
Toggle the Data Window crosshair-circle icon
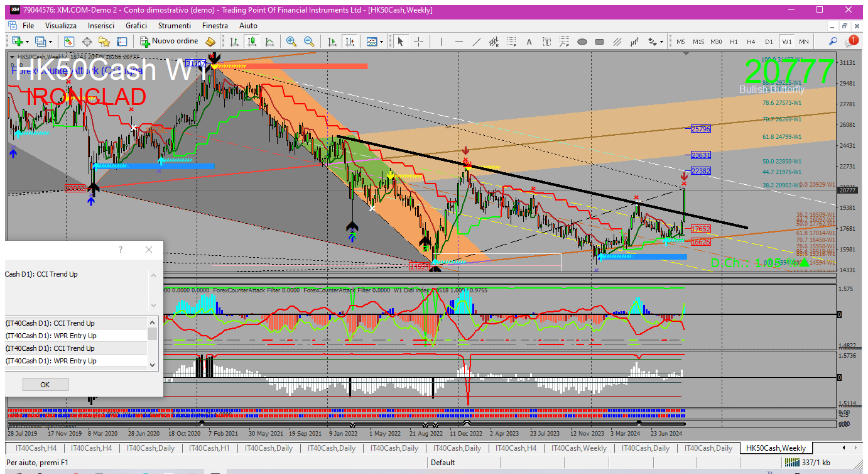pyautogui.click(x=87, y=41)
